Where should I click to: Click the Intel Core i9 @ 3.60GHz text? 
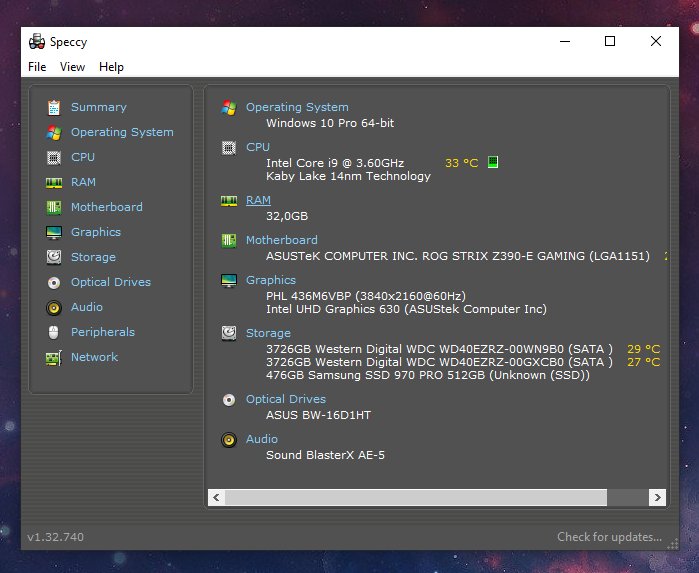click(335, 163)
